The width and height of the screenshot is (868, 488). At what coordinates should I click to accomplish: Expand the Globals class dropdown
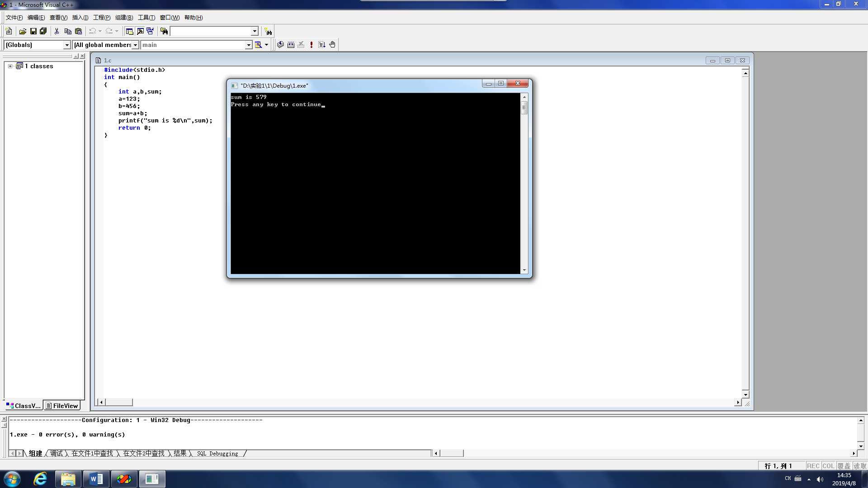click(x=67, y=45)
